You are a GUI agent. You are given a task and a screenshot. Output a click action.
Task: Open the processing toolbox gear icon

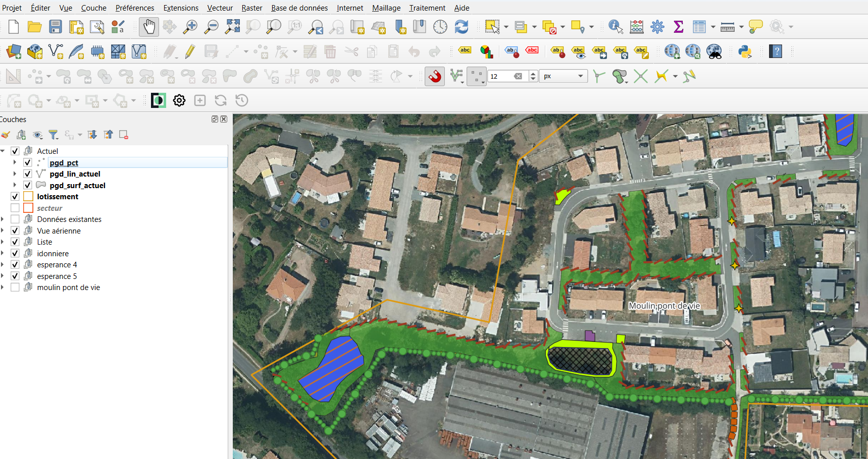coord(657,27)
